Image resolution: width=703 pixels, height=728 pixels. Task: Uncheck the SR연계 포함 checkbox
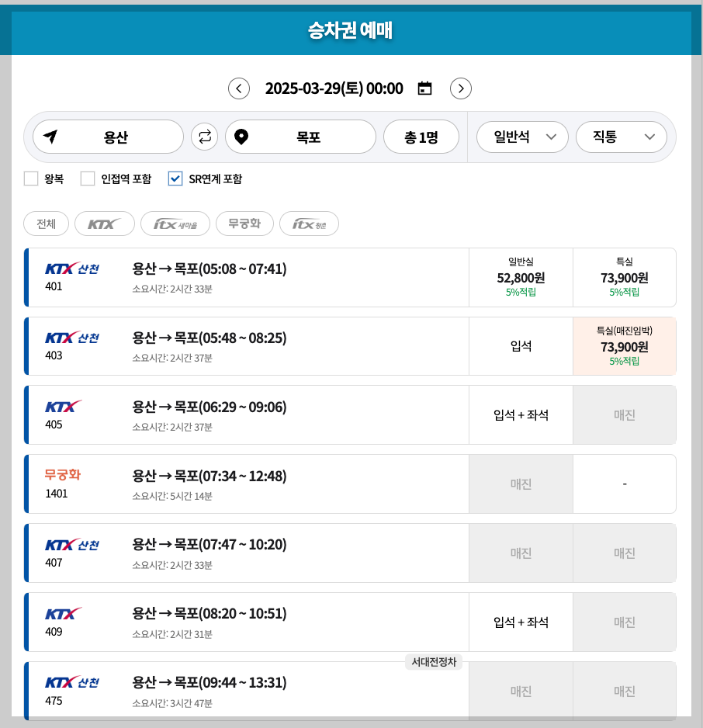[x=175, y=179]
